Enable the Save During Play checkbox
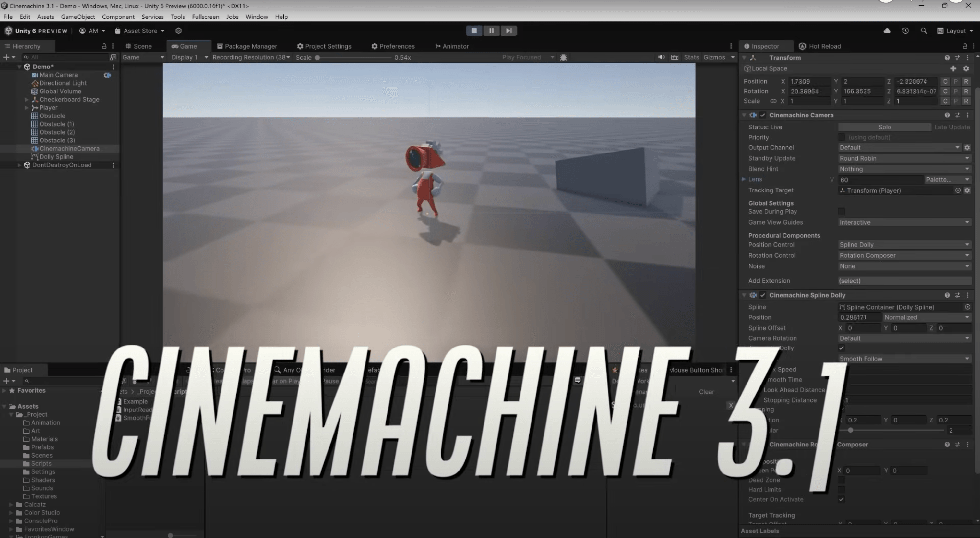 [x=842, y=212]
